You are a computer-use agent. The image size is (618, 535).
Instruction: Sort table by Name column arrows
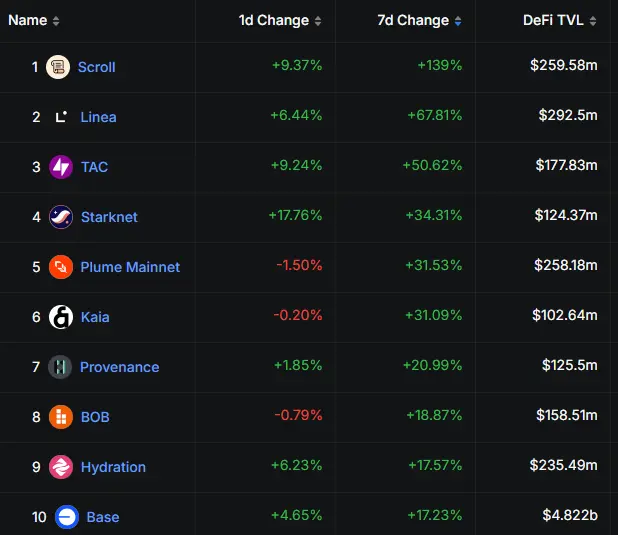click(x=56, y=21)
